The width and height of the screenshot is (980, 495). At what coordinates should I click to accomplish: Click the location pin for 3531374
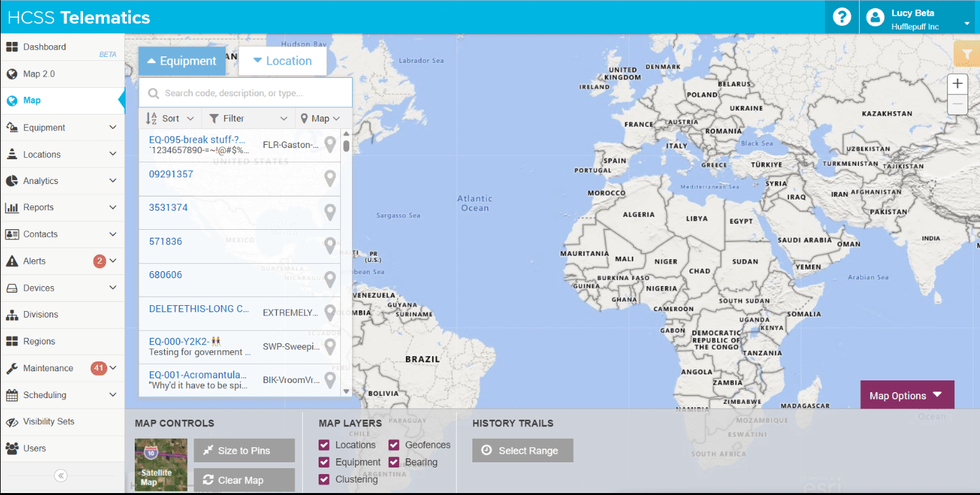(x=330, y=212)
